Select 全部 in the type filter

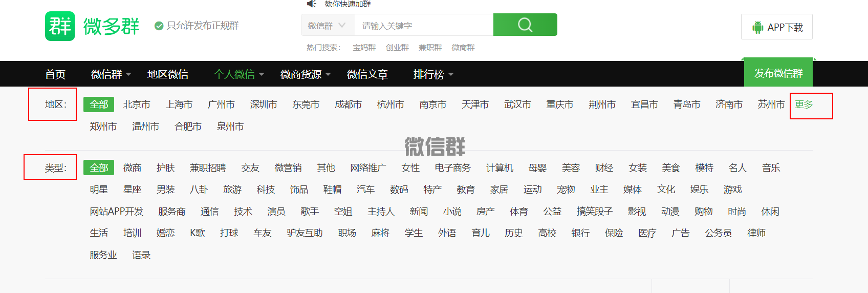(99, 168)
